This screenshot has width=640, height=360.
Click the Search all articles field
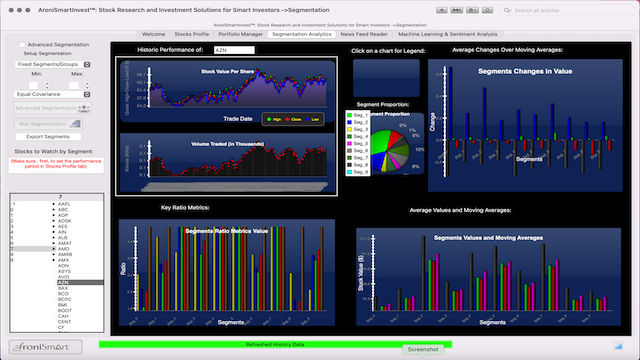(567, 10)
